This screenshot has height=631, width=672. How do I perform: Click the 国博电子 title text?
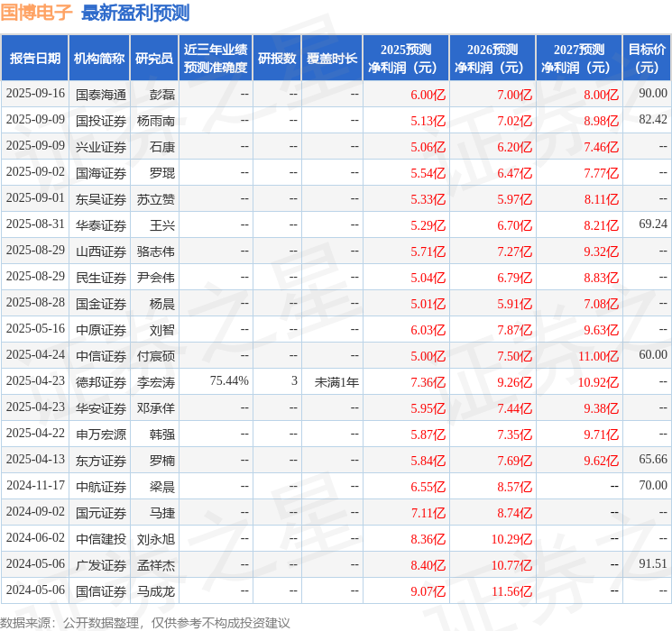(x=36, y=13)
